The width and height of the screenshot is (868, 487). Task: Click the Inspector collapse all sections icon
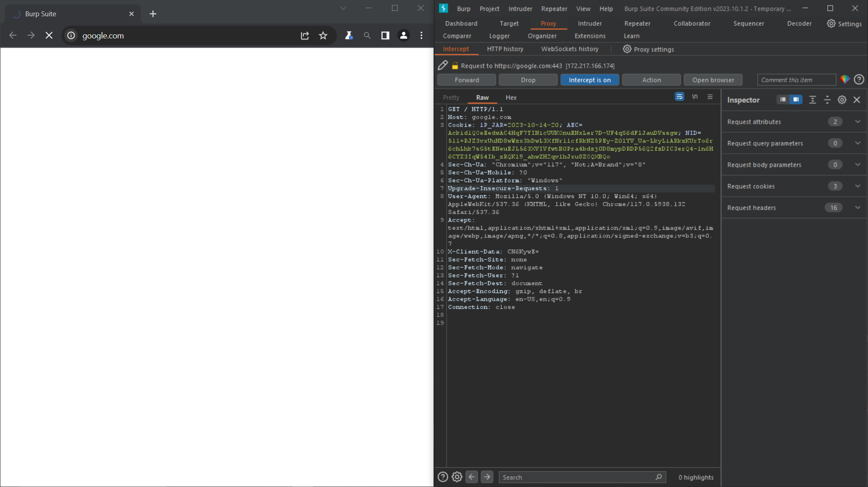(x=827, y=100)
